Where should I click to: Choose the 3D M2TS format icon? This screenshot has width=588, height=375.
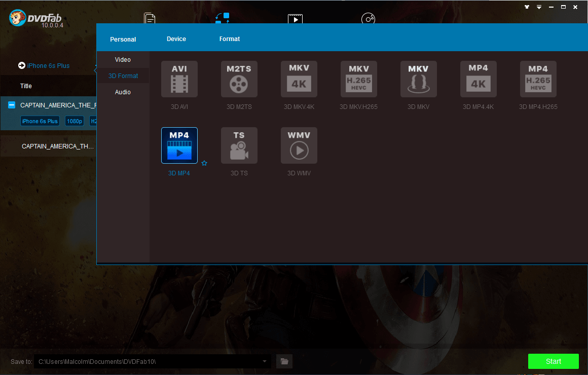point(239,79)
